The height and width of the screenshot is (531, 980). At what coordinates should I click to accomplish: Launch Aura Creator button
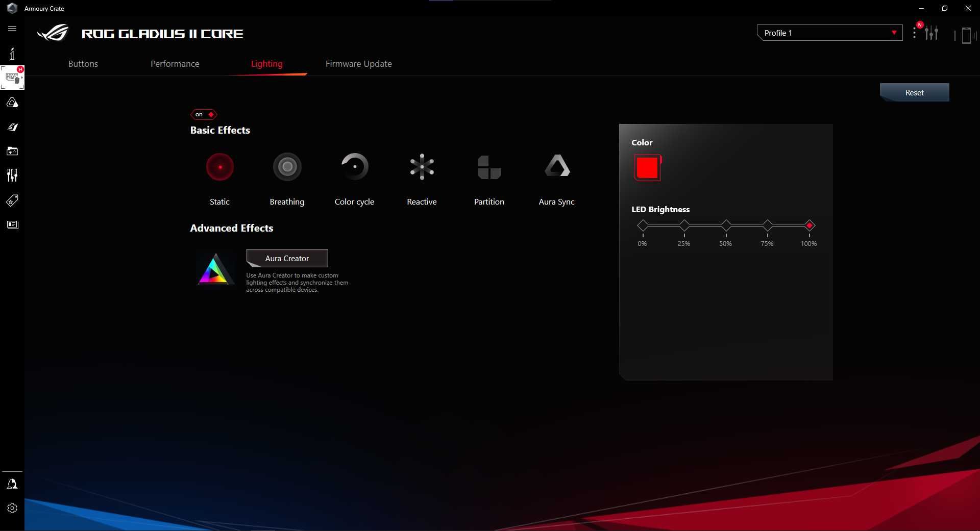tap(287, 258)
